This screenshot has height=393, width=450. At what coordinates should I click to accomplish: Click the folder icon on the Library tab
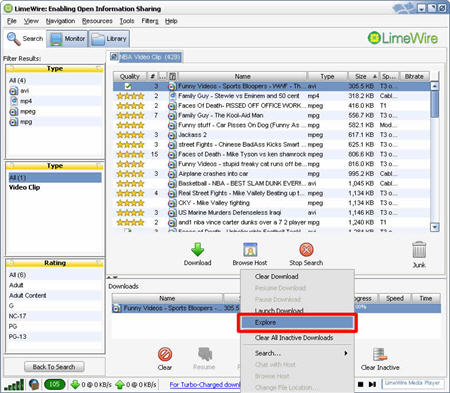point(98,39)
